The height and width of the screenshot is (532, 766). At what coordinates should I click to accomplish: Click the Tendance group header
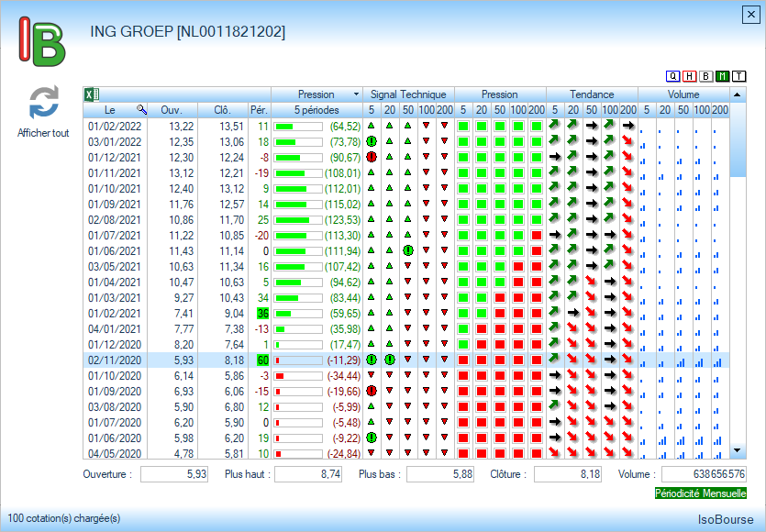(x=592, y=94)
